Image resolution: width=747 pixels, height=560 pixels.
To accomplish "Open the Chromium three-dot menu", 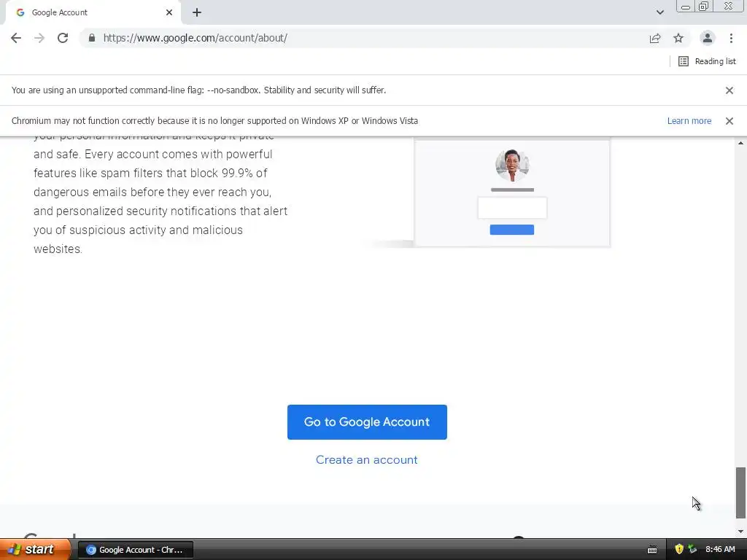I will click(731, 38).
